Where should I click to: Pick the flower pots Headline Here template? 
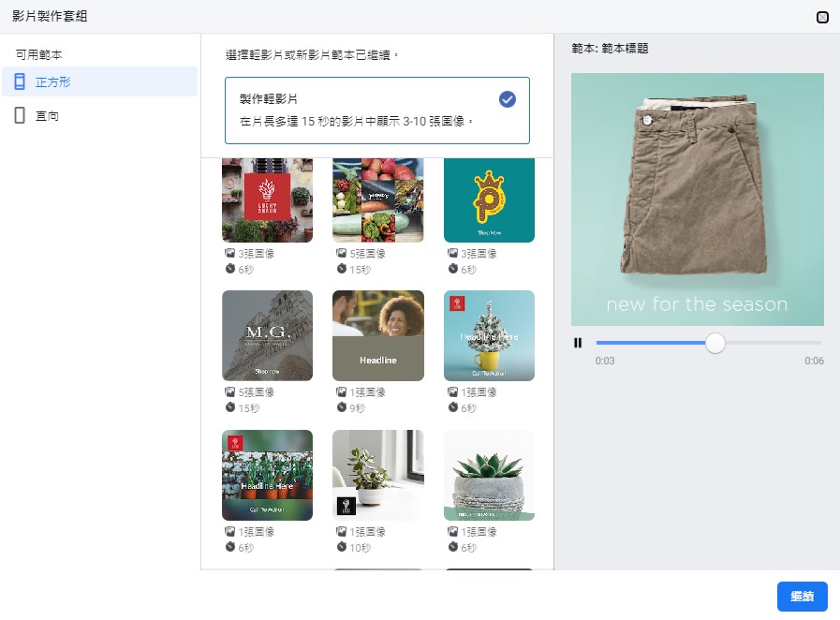(267, 475)
